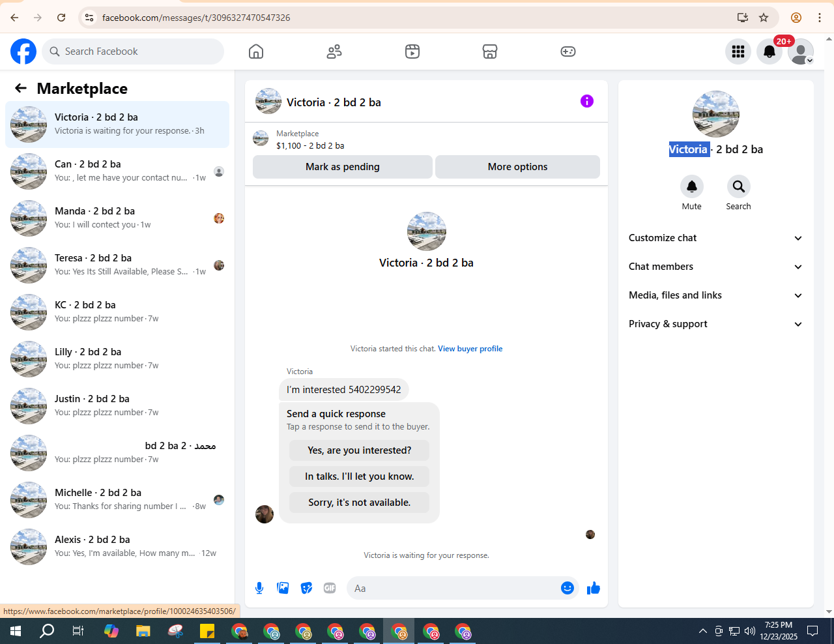Image resolution: width=834 pixels, height=644 pixels.
Task: Reload the page in the browser
Action: click(61, 18)
